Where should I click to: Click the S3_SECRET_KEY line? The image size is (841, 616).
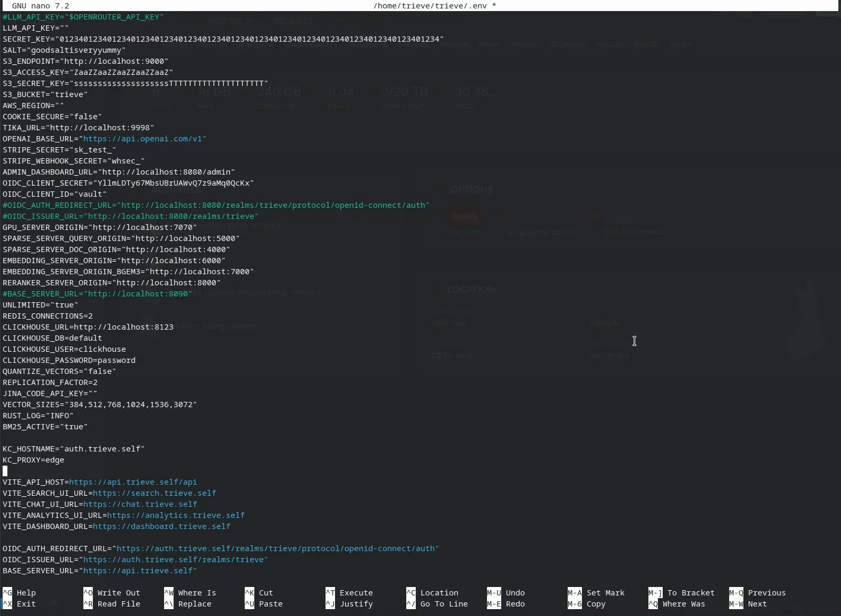(136, 83)
